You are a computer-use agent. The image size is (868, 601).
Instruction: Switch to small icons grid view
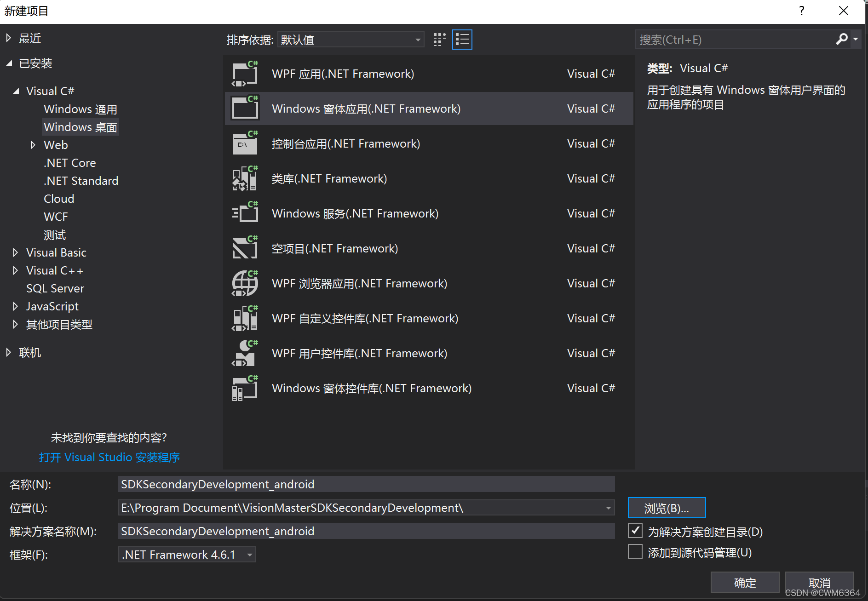point(440,40)
